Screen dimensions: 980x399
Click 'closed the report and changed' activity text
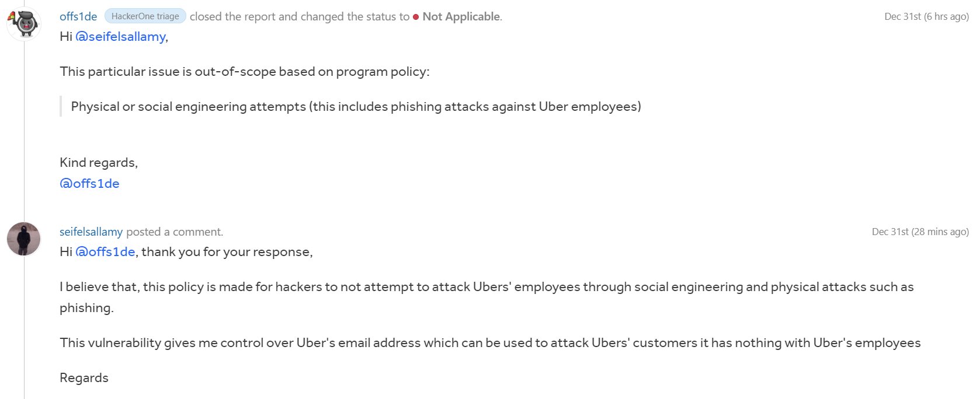[x=300, y=17]
